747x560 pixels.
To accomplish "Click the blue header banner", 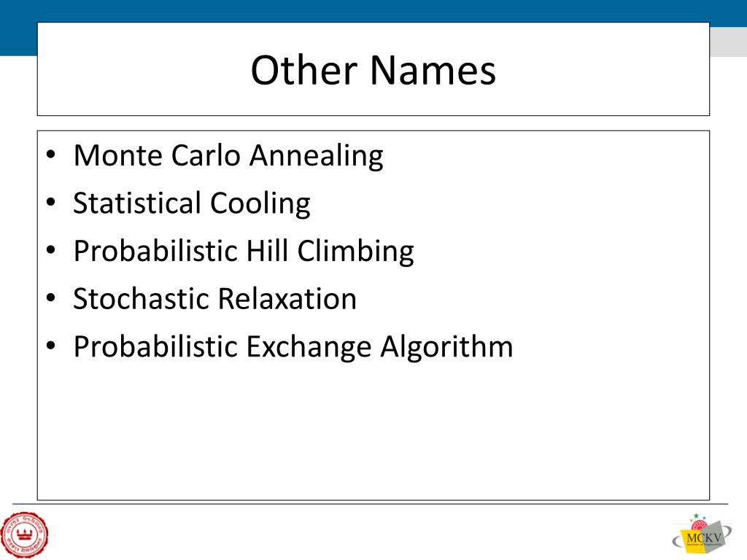I will click(x=373, y=10).
